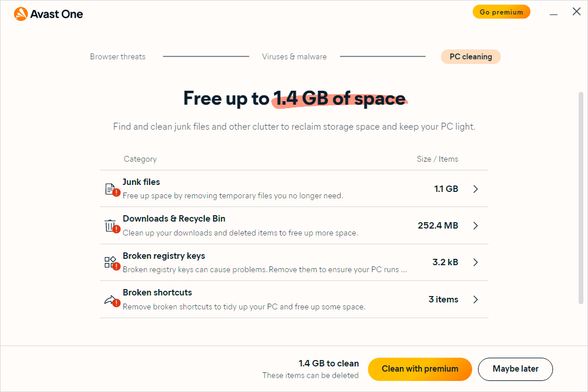Go to the Browser threats step
Screen dimensions: 588x392
pyautogui.click(x=118, y=57)
